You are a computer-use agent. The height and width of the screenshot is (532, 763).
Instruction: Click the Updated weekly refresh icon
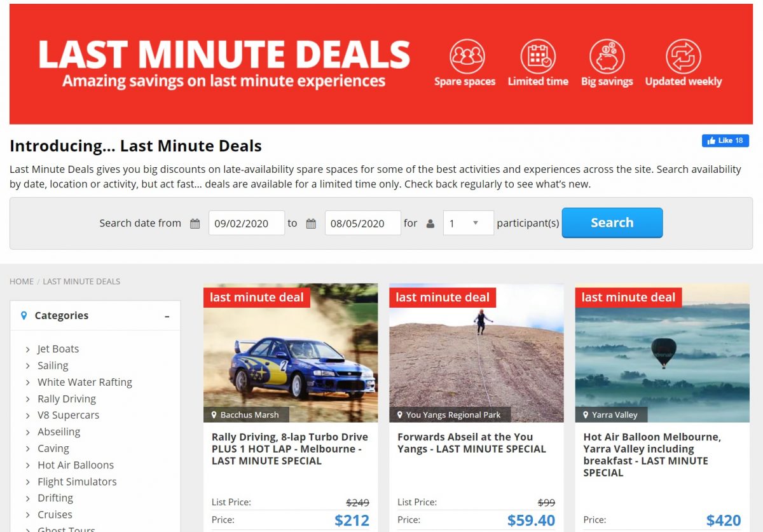(683, 57)
